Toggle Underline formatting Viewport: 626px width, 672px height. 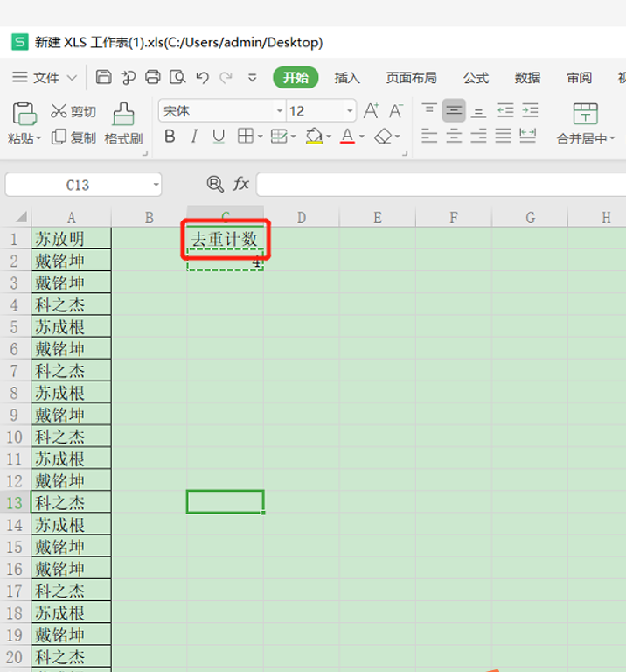(x=219, y=136)
